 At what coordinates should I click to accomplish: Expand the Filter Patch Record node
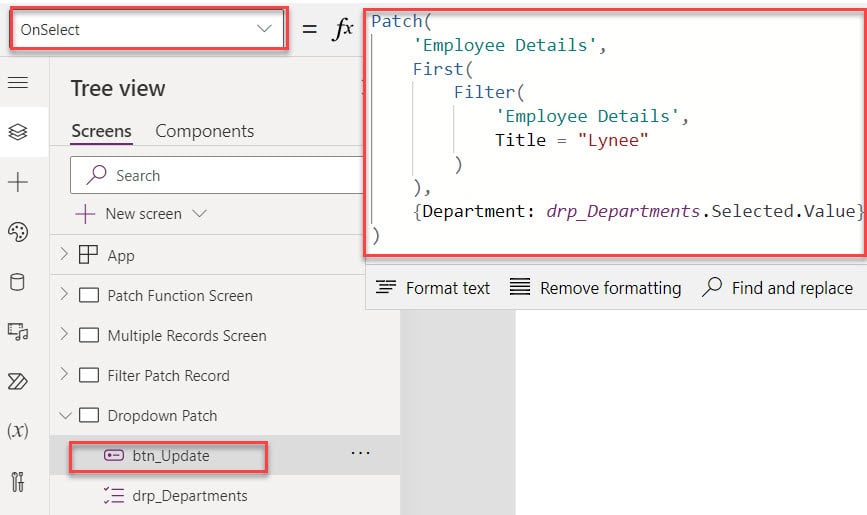pyautogui.click(x=64, y=374)
